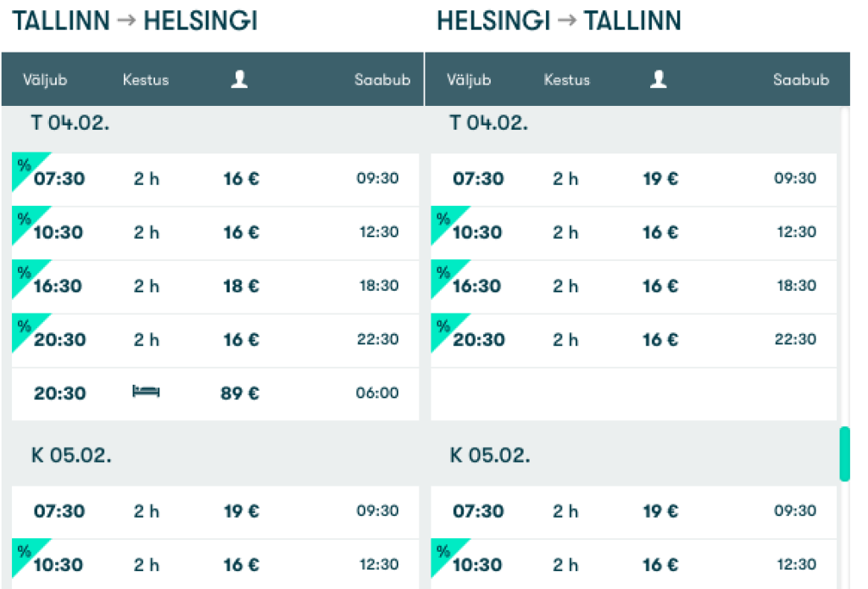Choose the 89 € overnight sailing arriving 06:00
The image size is (868, 589).
pos(215,393)
